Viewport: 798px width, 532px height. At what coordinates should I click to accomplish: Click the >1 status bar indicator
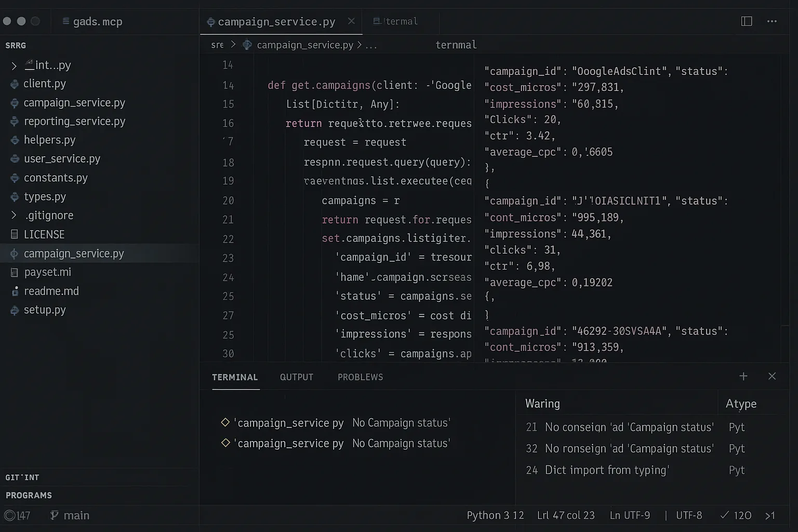coord(770,515)
